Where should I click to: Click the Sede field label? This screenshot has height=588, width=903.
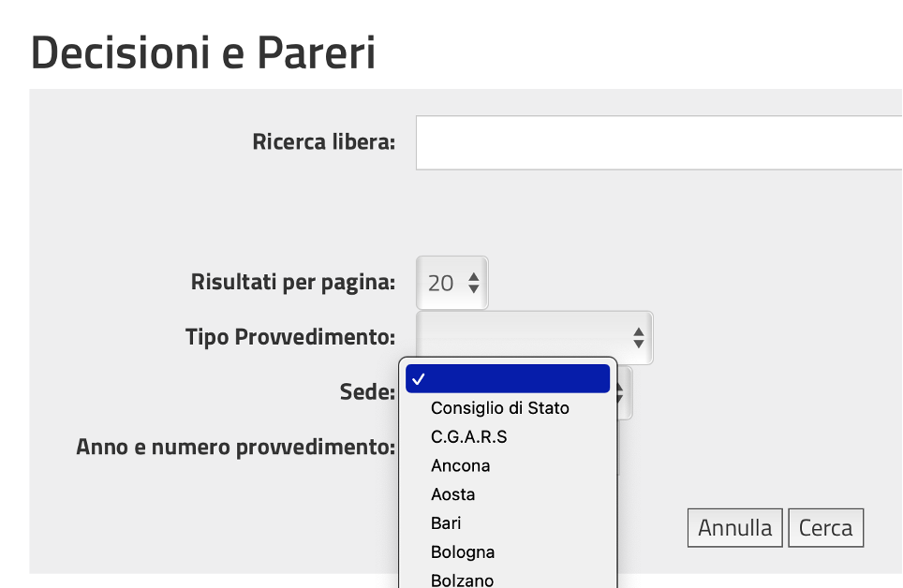367,392
